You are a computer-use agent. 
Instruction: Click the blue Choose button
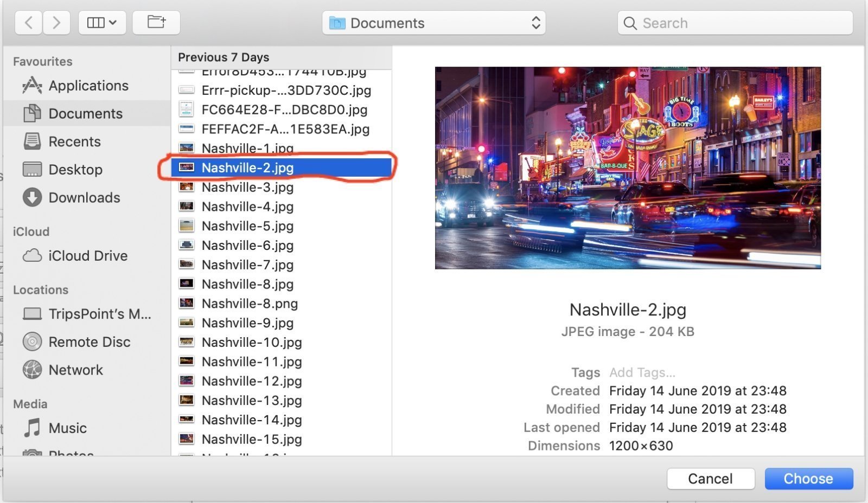pos(808,479)
